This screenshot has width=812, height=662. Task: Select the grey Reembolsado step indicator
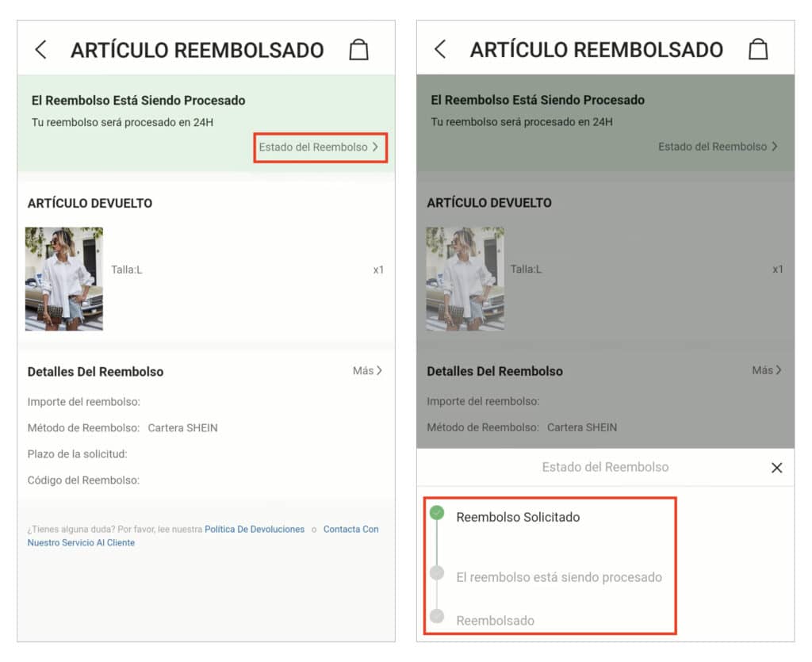pyautogui.click(x=437, y=616)
